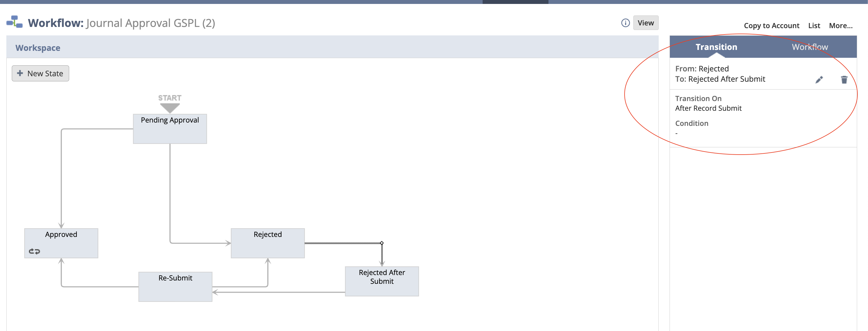Select the diamond marker on the highlighted transition

pyautogui.click(x=382, y=242)
